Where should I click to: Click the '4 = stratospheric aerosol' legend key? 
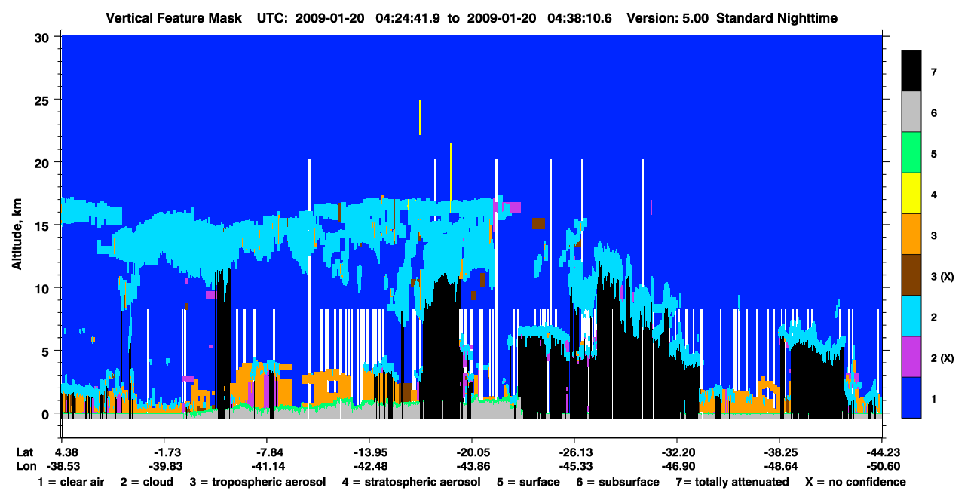[411, 482]
